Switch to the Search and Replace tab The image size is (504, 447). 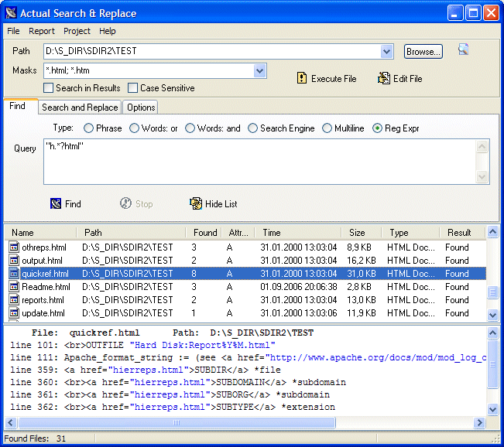point(80,107)
